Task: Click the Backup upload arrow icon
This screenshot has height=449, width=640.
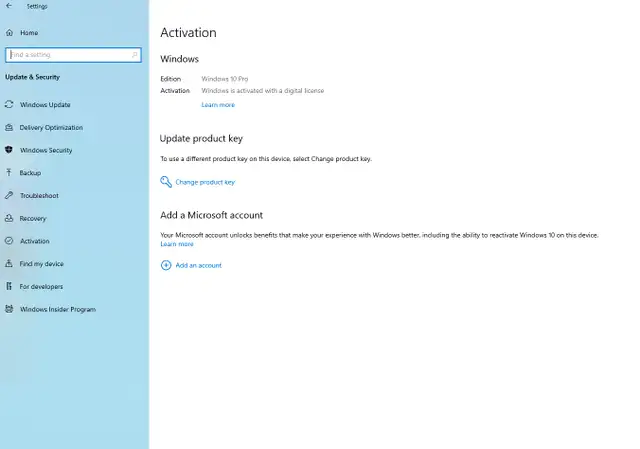Action: (x=9, y=173)
